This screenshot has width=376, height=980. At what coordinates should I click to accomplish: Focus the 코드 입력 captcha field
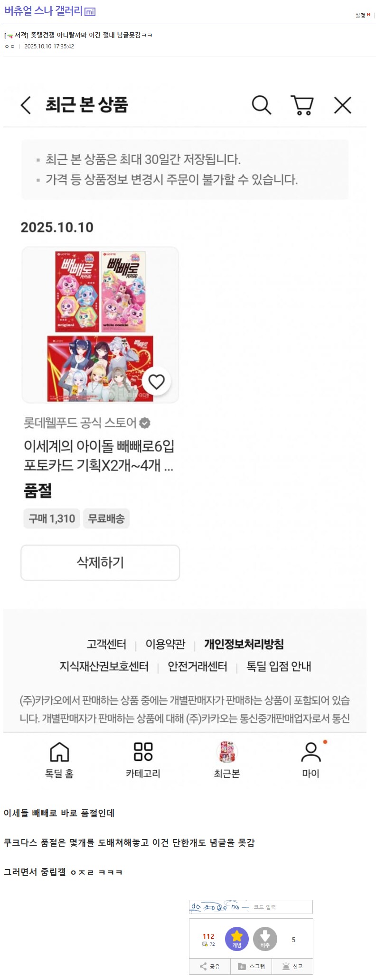(x=281, y=907)
